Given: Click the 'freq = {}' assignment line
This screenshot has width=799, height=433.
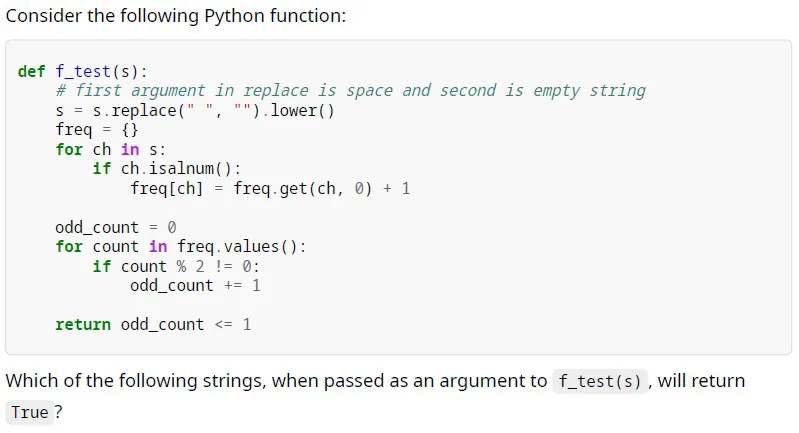Looking at the screenshot, I should click(x=97, y=130).
